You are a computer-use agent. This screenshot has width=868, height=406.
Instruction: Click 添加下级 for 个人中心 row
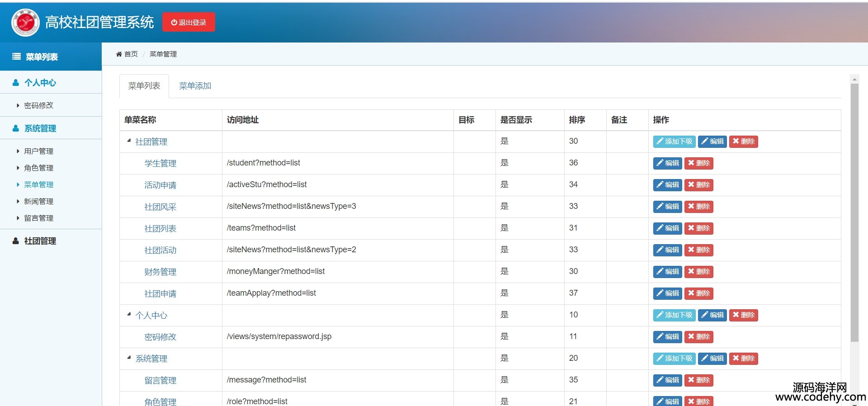(x=674, y=315)
